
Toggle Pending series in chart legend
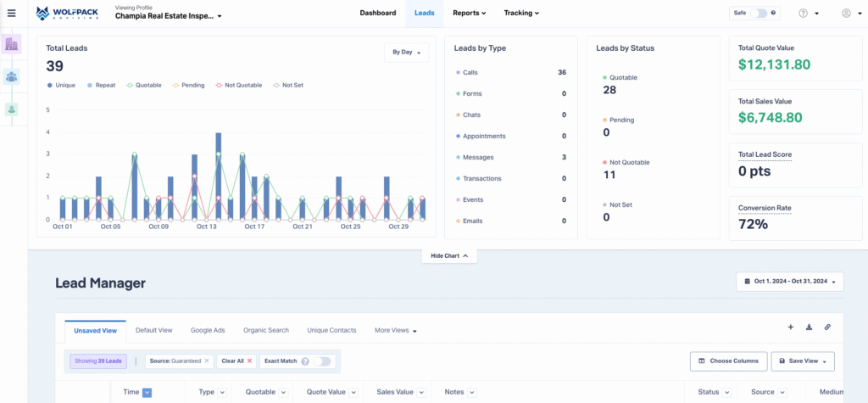pyautogui.click(x=188, y=86)
